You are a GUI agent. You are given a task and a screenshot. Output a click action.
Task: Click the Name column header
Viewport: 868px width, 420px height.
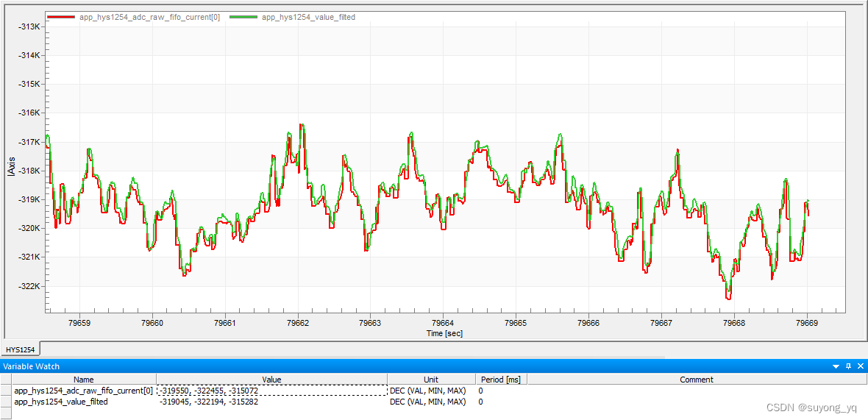tap(84, 380)
